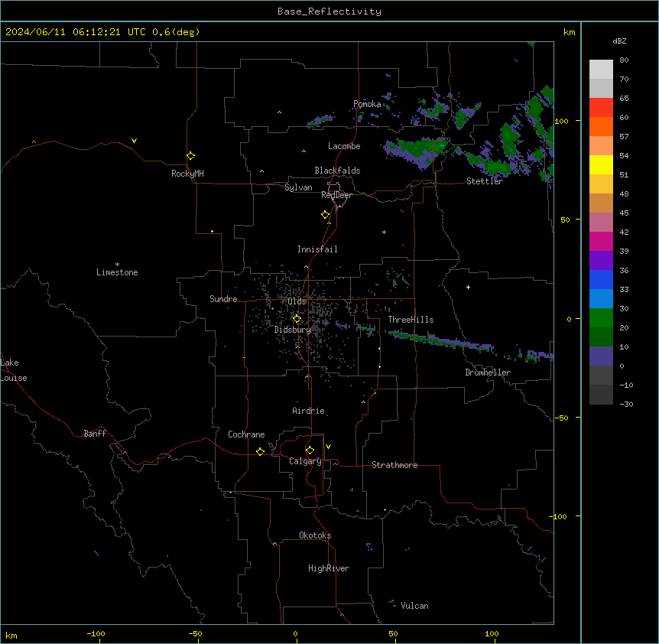Click the km unit label at bottom left
Image resolution: width=659 pixels, height=644 pixels.
11,635
